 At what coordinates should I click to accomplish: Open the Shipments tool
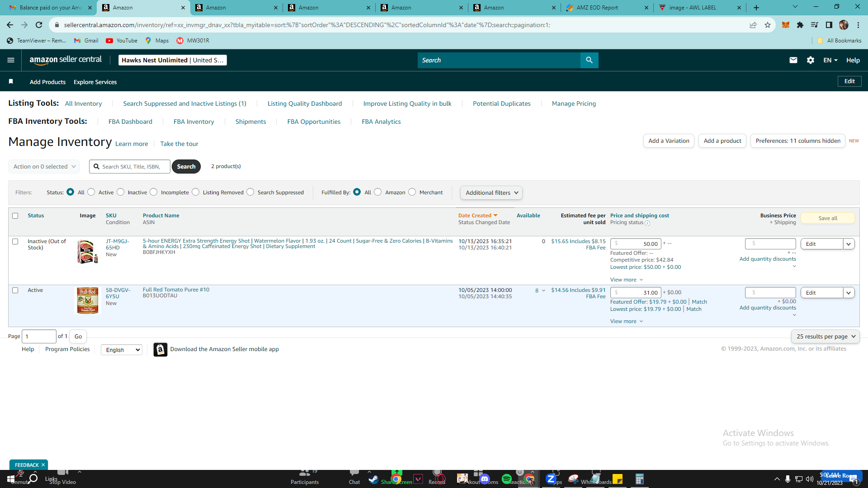click(250, 122)
